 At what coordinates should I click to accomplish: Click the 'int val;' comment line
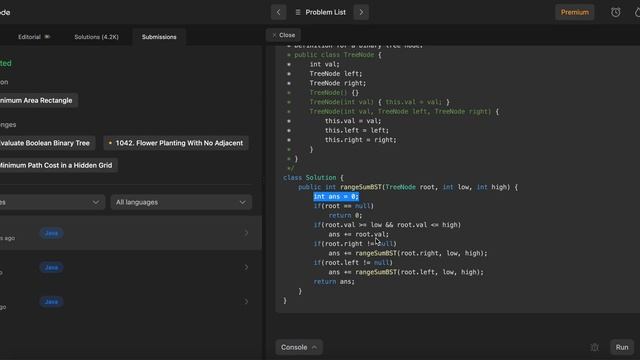pyautogui.click(x=324, y=64)
